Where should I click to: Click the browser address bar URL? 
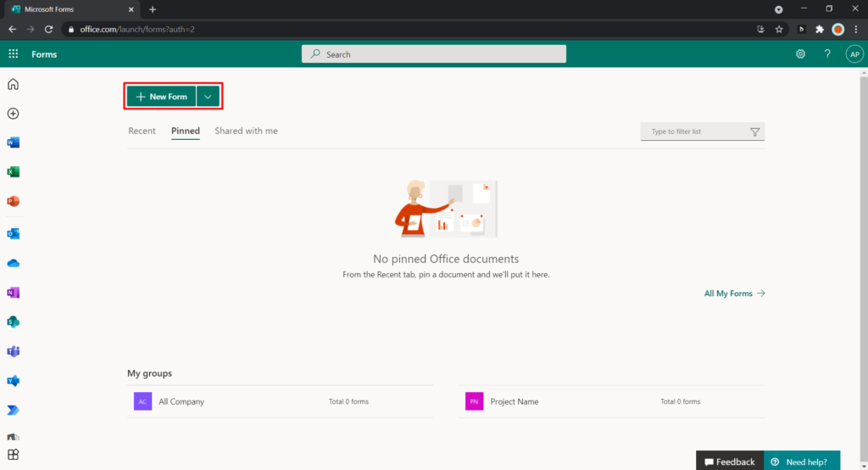(x=137, y=30)
